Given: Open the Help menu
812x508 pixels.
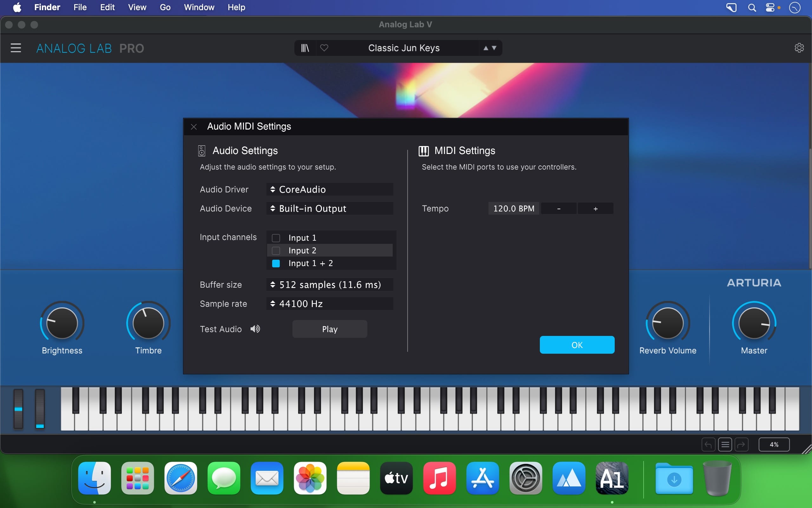Looking at the screenshot, I should (236, 7).
